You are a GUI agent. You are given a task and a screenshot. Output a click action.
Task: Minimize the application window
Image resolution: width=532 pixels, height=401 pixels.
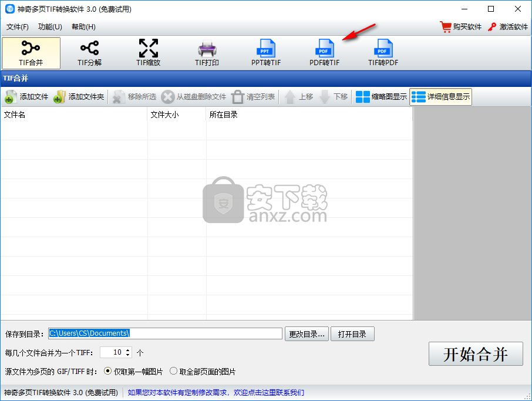(x=464, y=9)
